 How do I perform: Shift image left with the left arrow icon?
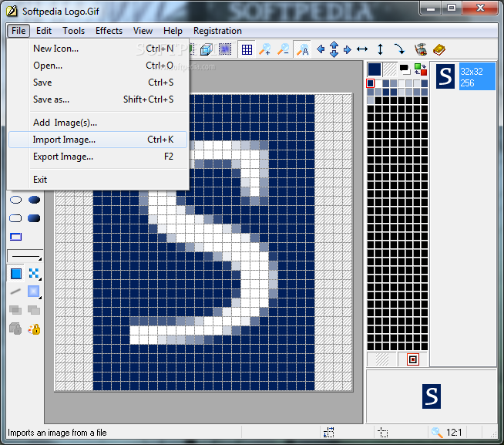pos(321,49)
